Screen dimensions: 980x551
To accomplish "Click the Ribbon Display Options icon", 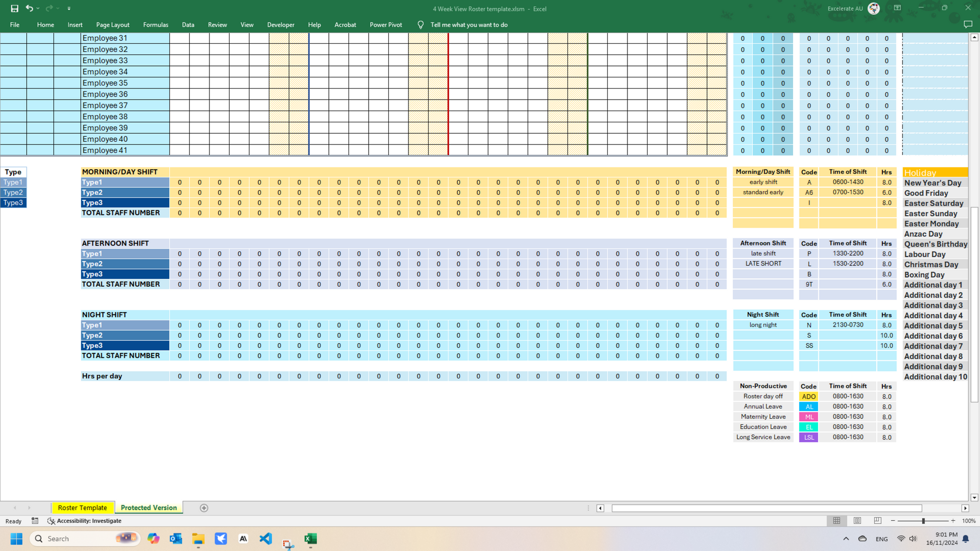I will (897, 8).
